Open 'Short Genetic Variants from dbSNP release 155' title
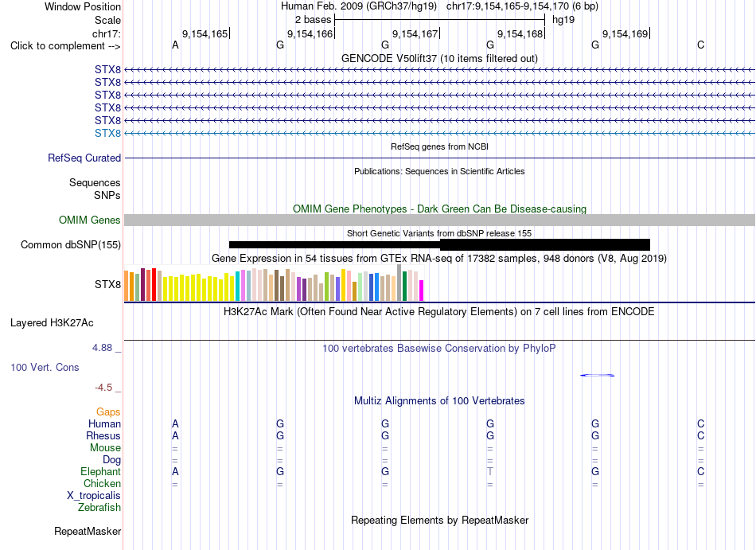 [439, 233]
